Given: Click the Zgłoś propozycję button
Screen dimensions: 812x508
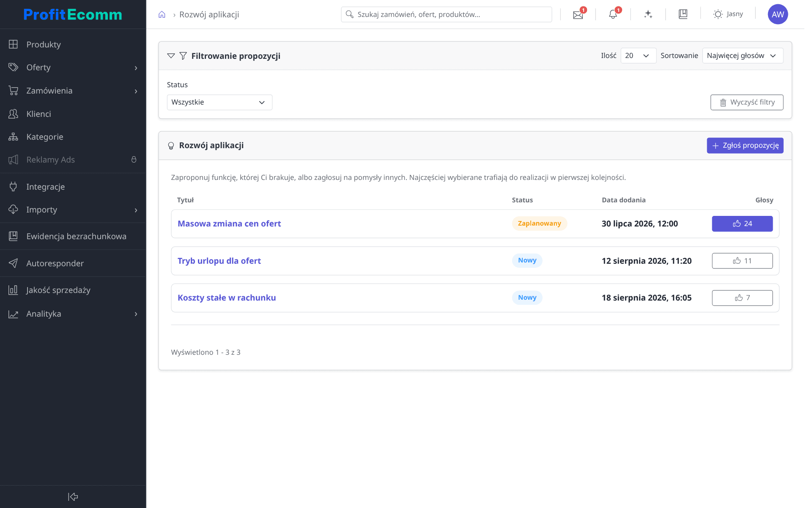Looking at the screenshot, I should pos(745,146).
